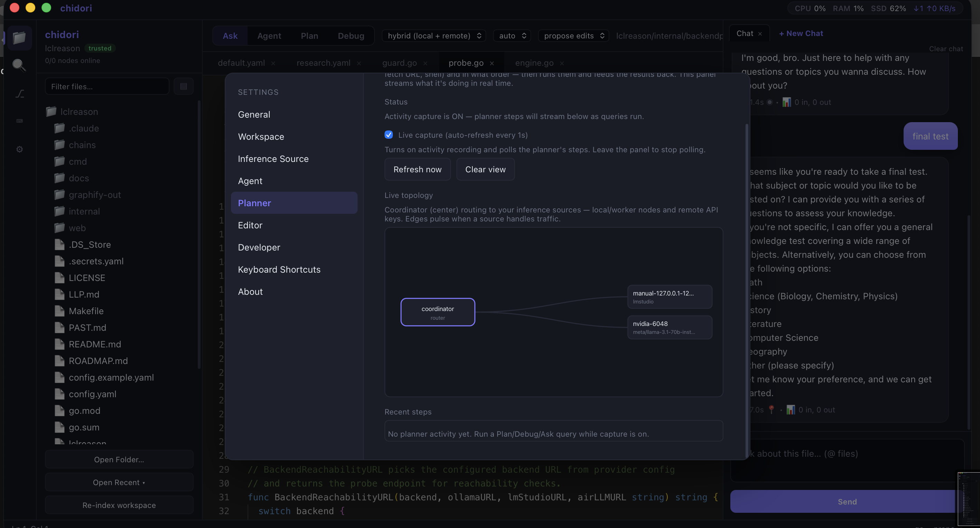Click the graphify-out folder icon
The width and height of the screenshot is (980, 528).
[59, 194]
